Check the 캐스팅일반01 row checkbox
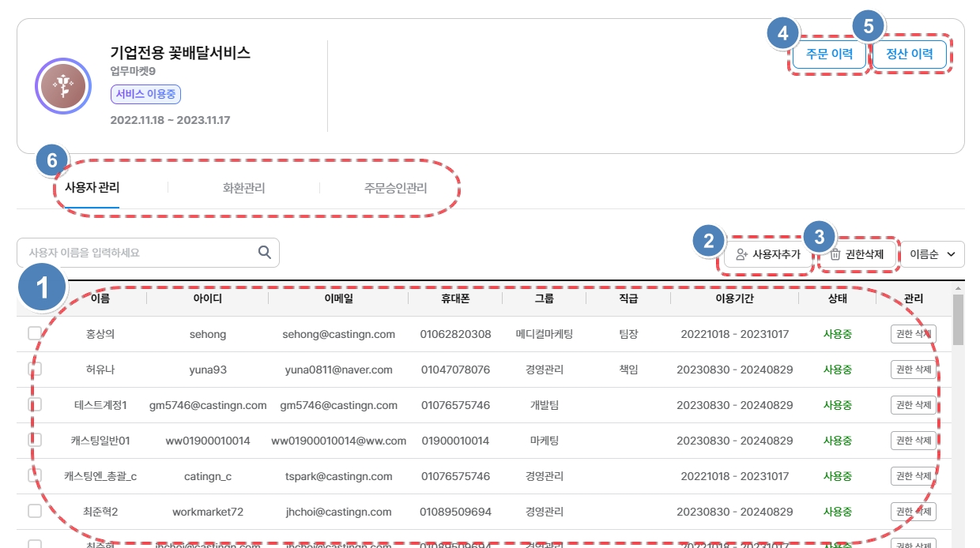Screen dimensions: 980x548 coord(35,440)
